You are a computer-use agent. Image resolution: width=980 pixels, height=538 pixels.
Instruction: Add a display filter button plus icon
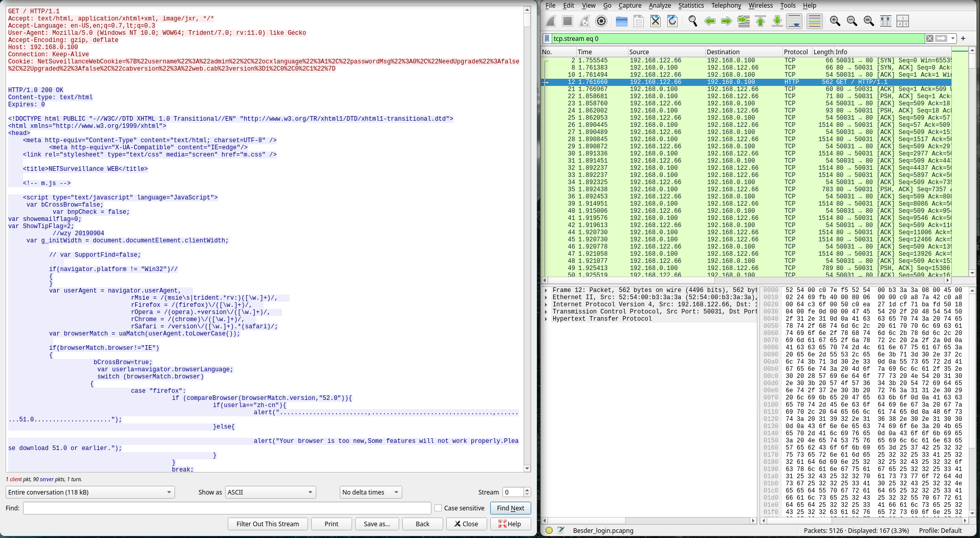pos(963,38)
